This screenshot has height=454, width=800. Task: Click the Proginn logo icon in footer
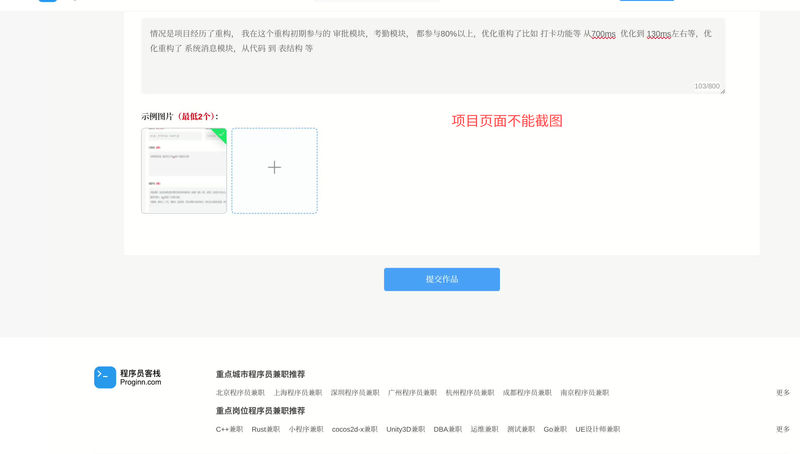click(105, 377)
